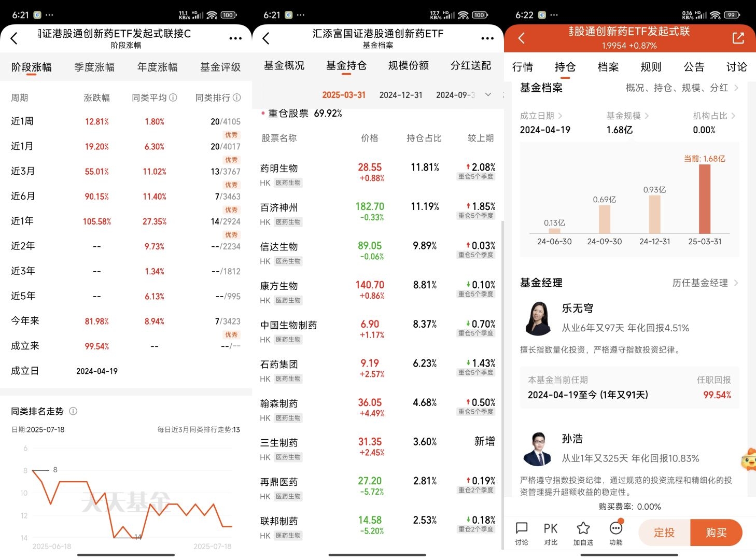This screenshot has height=560, width=756.
Task: Go back from the 基金档案 screen
Action: (x=266, y=38)
